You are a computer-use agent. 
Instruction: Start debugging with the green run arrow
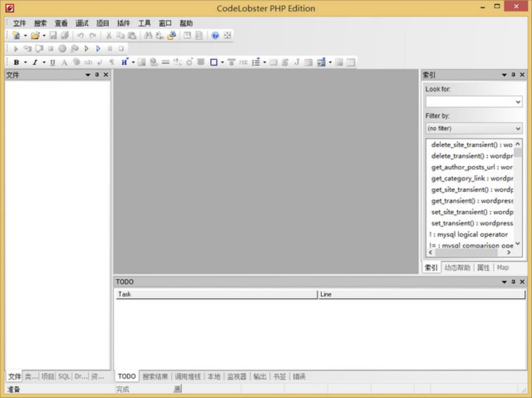coord(86,48)
